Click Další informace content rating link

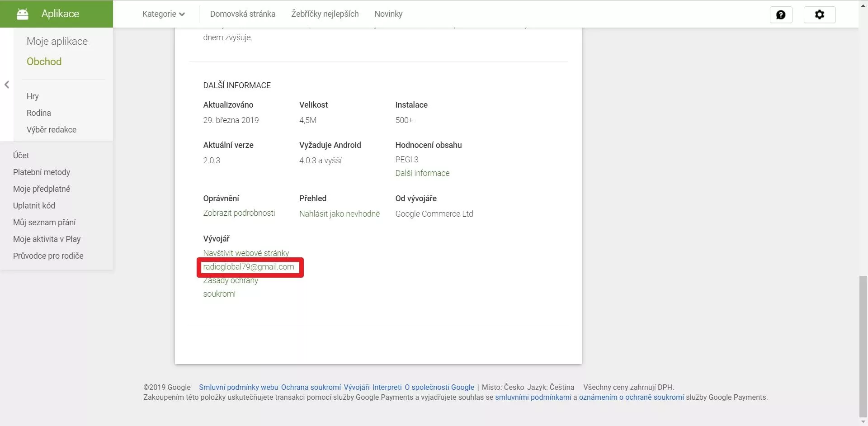click(x=422, y=173)
